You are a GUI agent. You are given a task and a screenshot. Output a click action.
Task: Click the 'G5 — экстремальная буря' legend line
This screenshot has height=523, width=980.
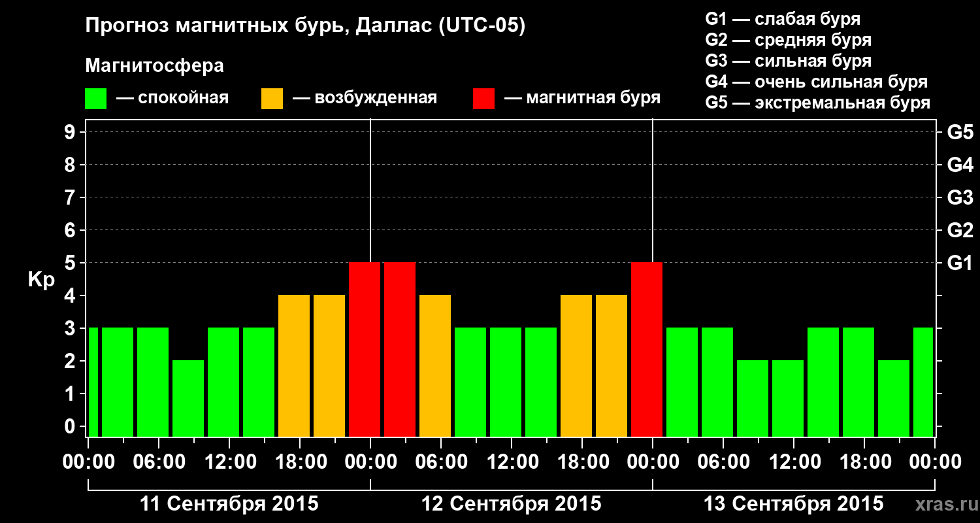pyautogui.click(x=818, y=103)
